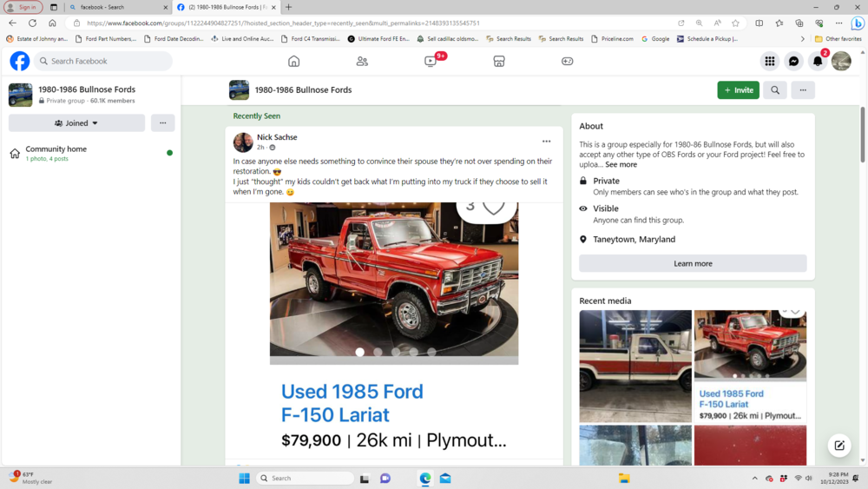Image resolution: width=868 pixels, height=489 pixels.
Task: Open the Gaming controller icon
Action: [568, 61]
